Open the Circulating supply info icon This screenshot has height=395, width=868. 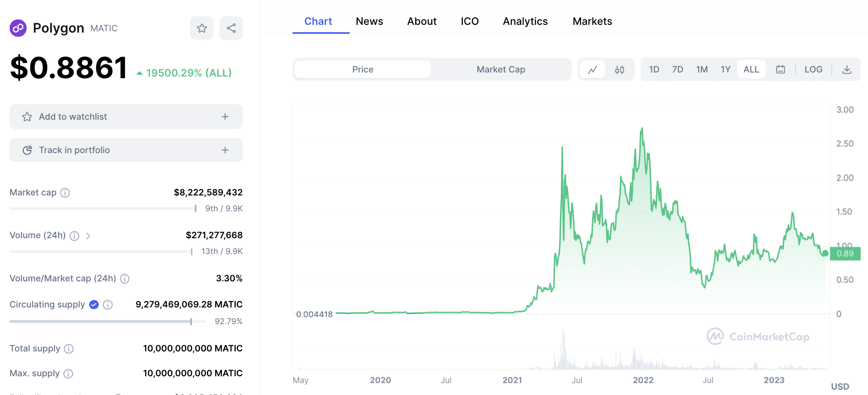tap(108, 305)
